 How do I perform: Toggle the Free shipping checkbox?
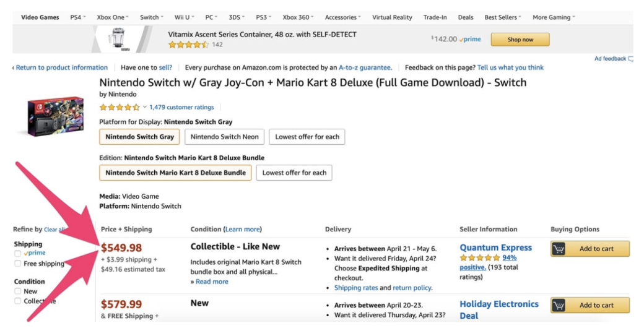[x=18, y=264]
